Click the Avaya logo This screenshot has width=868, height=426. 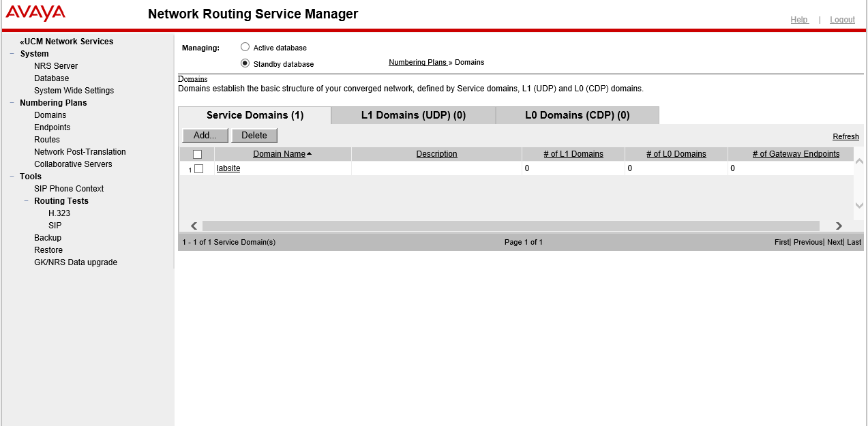pos(35,13)
